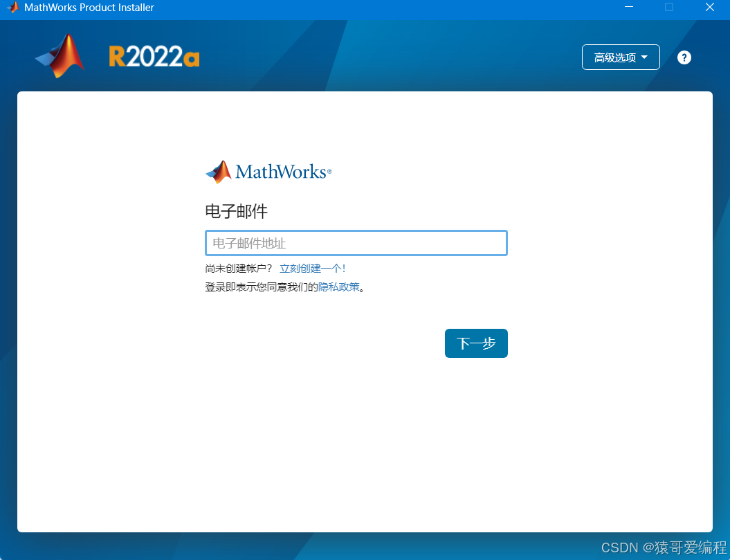This screenshot has width=730, height=560.
Task: Select the MATLAB logo beside R2022a
Action: click(x=60, y=55)
